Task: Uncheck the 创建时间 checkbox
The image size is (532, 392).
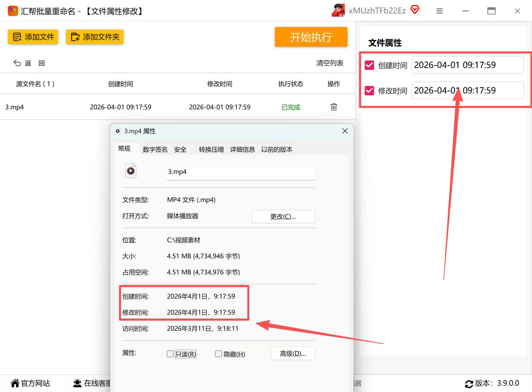Action: [x=369, y=65]
